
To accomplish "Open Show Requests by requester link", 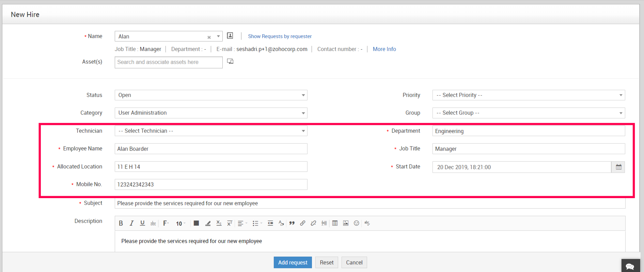I will click(x=280, y=36).
